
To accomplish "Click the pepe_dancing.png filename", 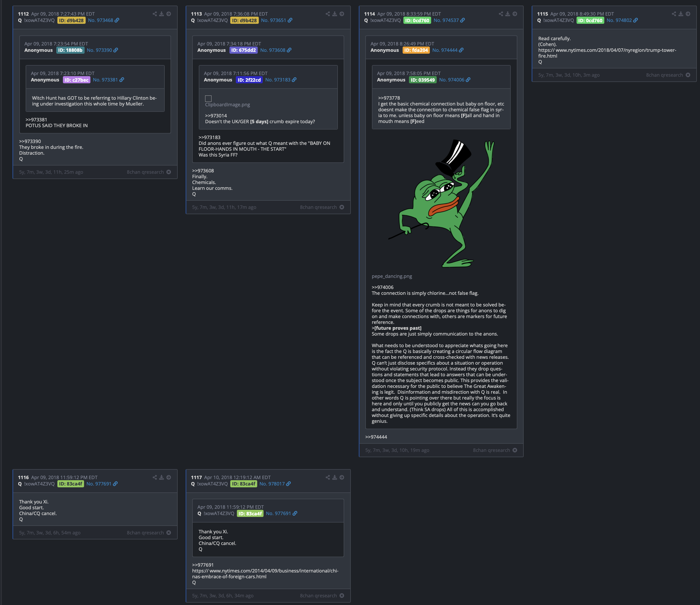I will [392, 276].
